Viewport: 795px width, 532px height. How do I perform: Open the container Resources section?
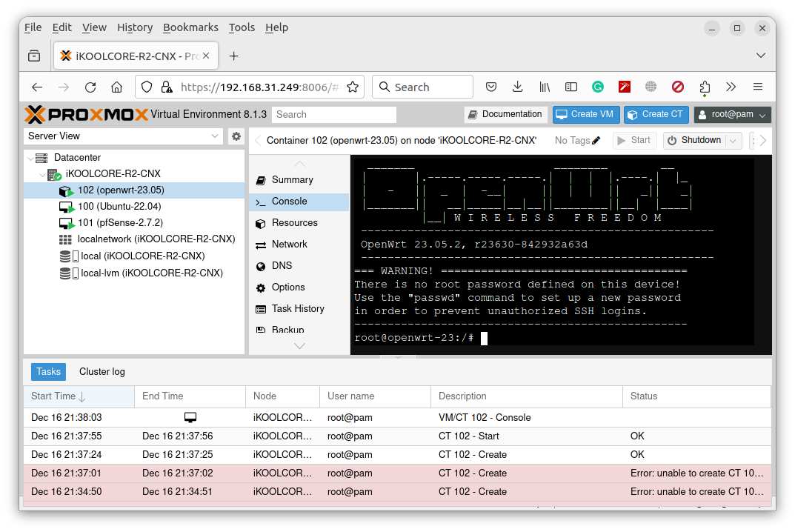pos(299,223)
